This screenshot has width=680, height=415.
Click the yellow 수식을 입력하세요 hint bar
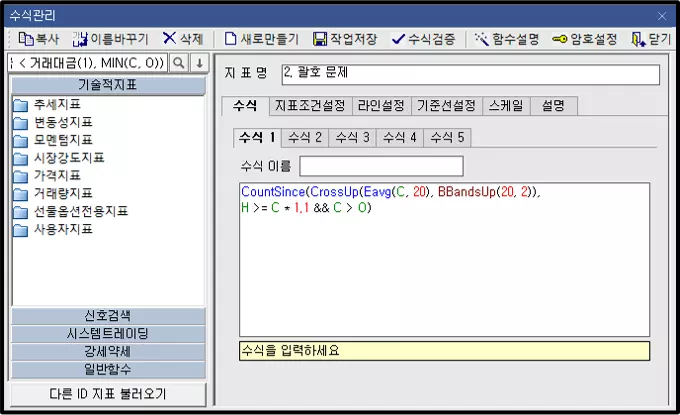coord(444,351)
